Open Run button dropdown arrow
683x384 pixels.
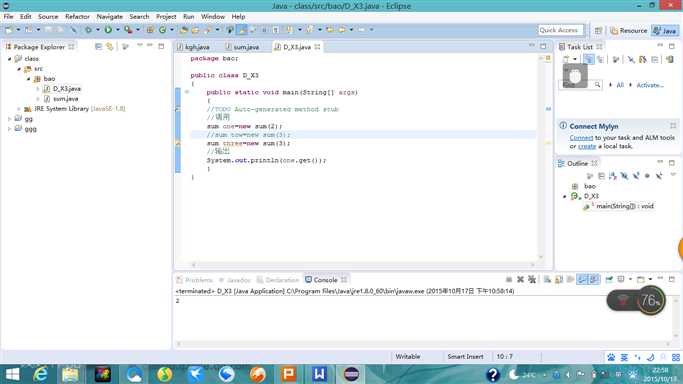118,30
